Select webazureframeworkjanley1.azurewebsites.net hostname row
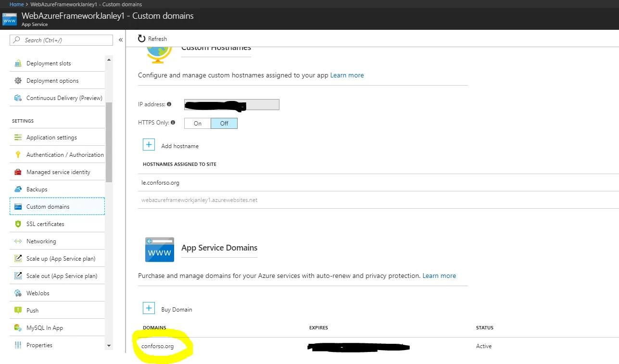 pyautogui.click(x=379, y=200)
